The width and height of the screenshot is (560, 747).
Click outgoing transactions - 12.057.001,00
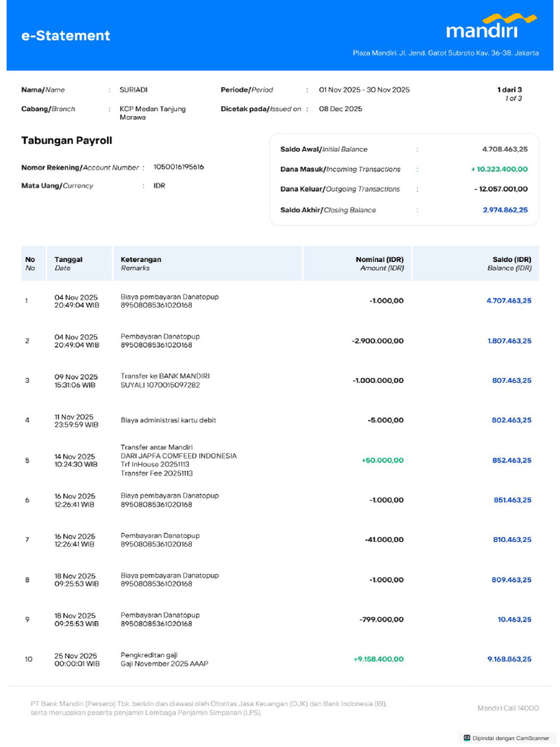(501, 189)
